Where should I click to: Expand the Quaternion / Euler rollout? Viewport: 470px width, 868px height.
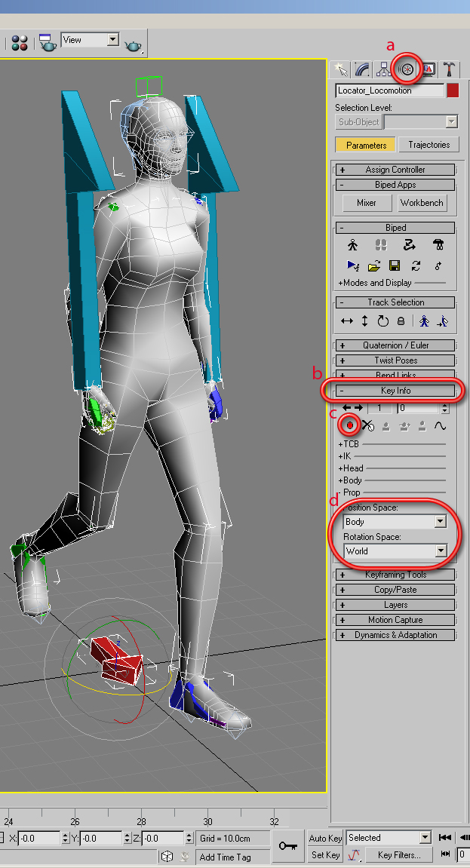tap(395, 345)
